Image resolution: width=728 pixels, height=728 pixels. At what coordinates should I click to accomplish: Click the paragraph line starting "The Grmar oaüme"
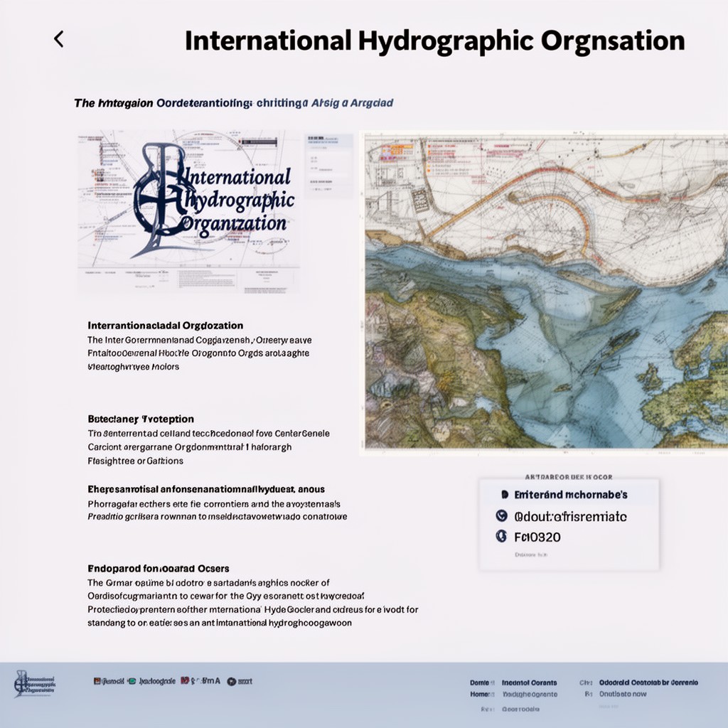(208, 582)
